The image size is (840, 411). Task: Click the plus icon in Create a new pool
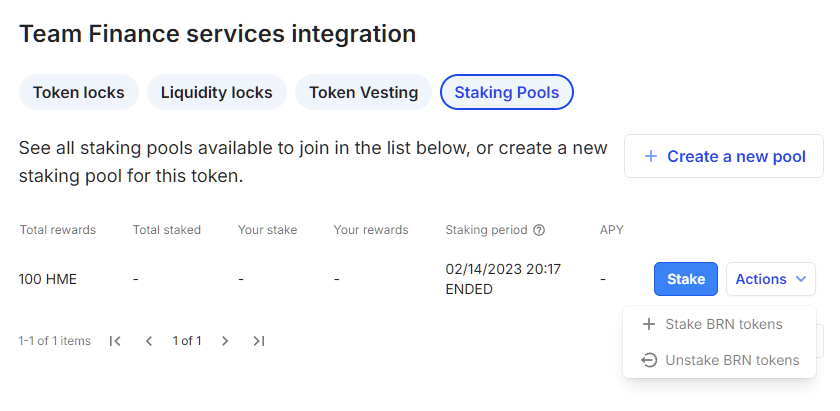pyautogui.click(x=650, y=156)
